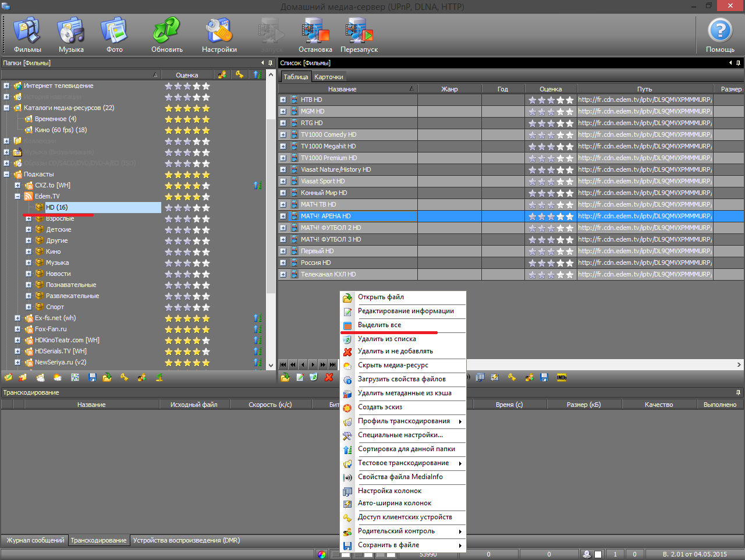This screenshot has height=560, width=745.
Task: Choose Выделить все from context menu
Action: [379, 325]
